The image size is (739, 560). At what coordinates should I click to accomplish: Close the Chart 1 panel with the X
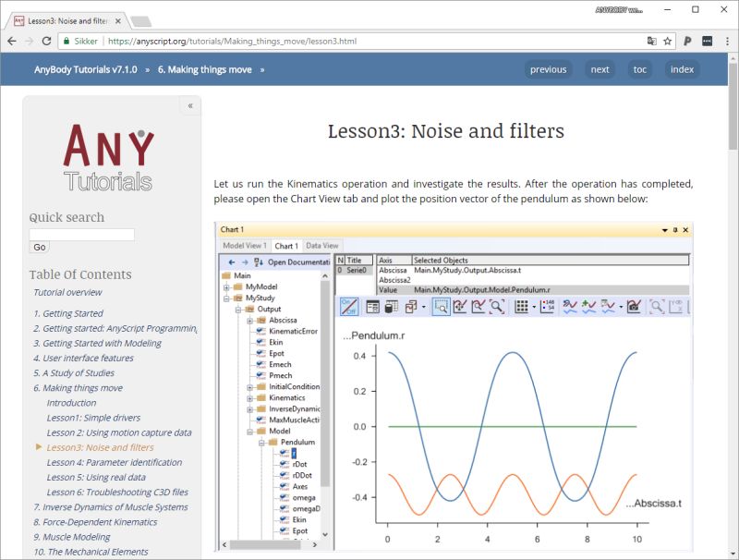pos(685,230)
